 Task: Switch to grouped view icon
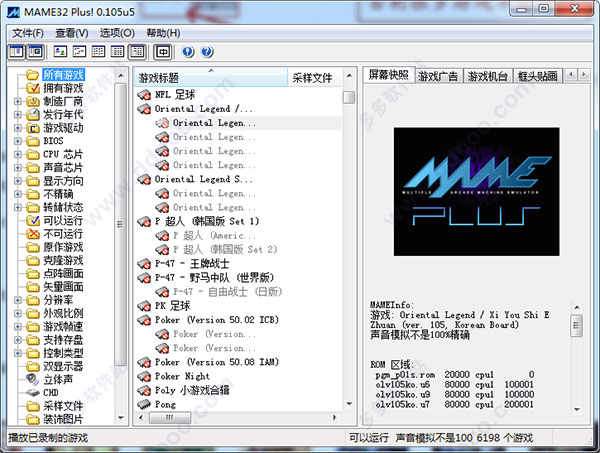pos(137,51)
